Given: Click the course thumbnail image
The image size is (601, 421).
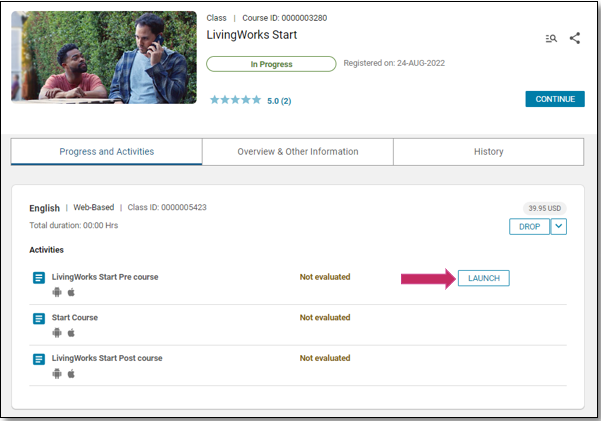Looking at the screenshot, I should click(104, 57).
